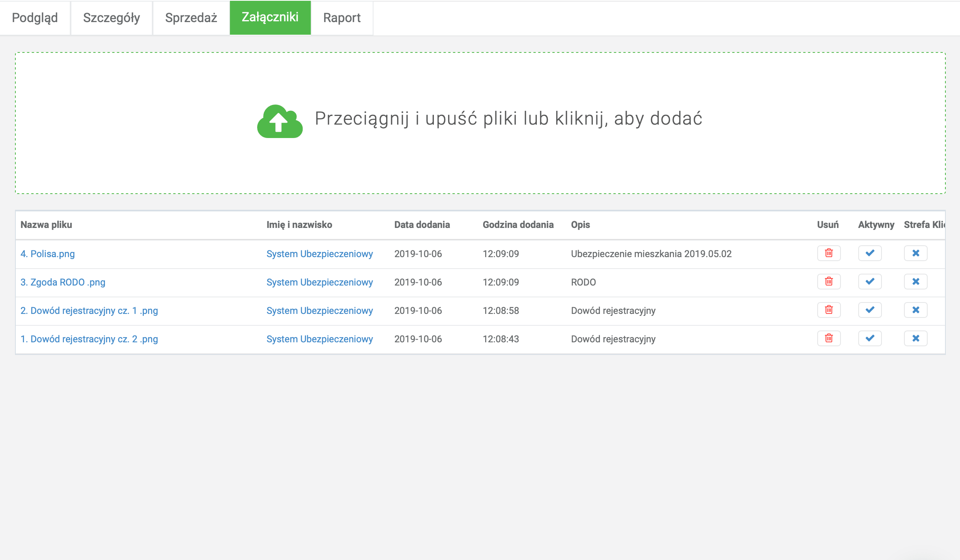Delete Dowód rejestracyjny cz. 1 .png file
The width and height of the screenshot is (960, 560).
[829, 310]
